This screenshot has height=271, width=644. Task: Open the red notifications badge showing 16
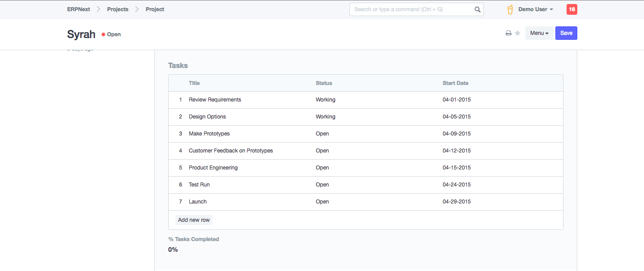coord(571,9)
